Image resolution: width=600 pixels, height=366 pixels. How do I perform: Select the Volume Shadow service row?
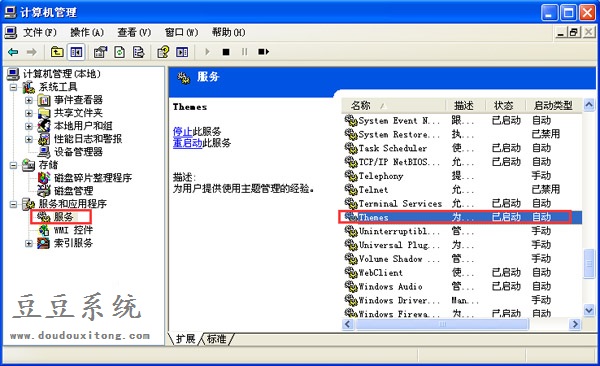click(x=462, y=258)
